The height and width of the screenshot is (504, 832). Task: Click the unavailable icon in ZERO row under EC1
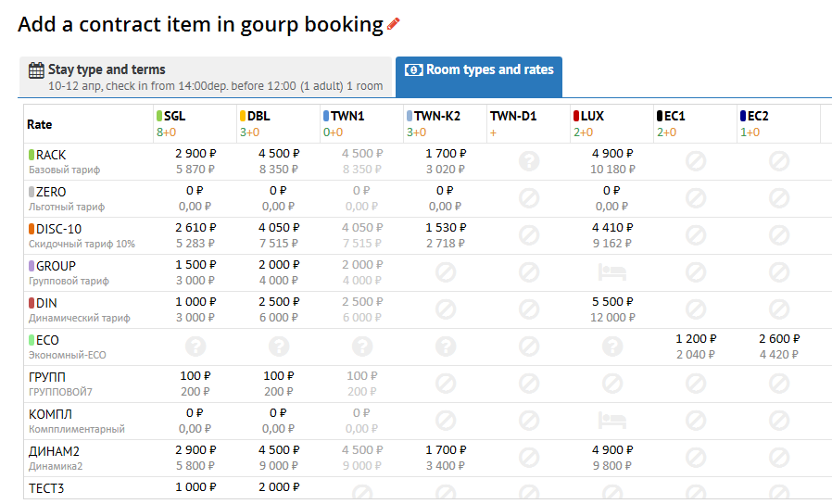695,198
